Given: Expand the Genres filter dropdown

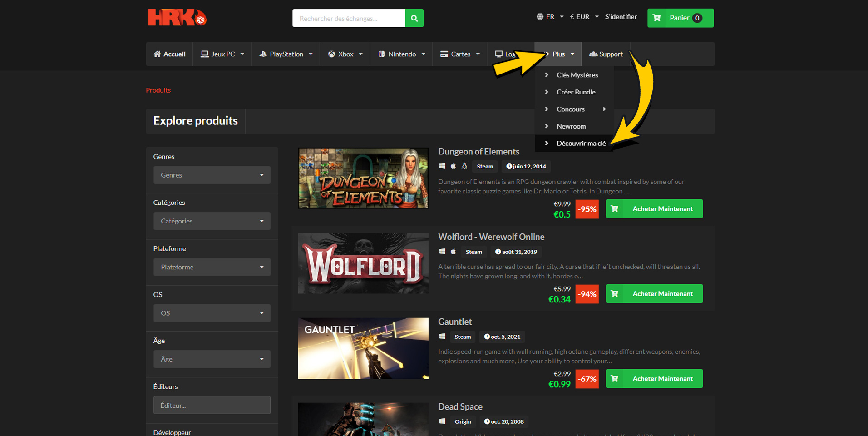Looking at the screenshot, I should pyautogui.click(x=212, y=175).
